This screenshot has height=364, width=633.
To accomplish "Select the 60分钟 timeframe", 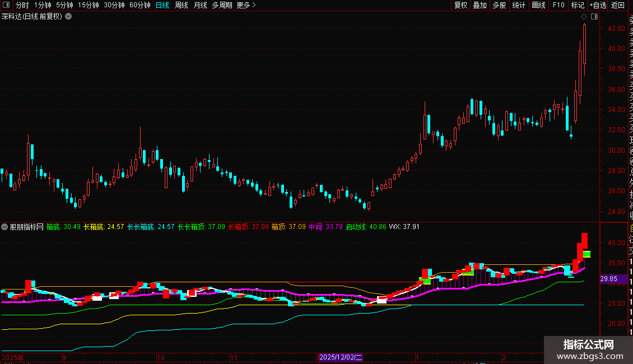I will click(x=139, y=5).
